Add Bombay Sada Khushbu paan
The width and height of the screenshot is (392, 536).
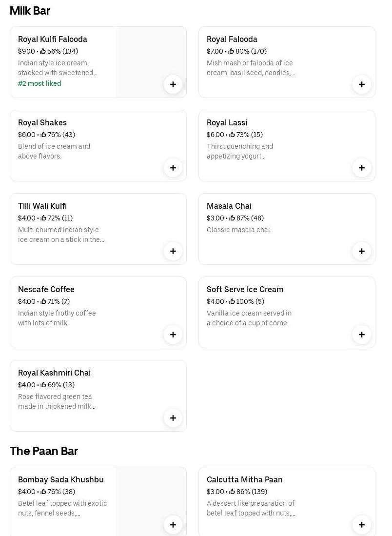[x=173, y=525]
